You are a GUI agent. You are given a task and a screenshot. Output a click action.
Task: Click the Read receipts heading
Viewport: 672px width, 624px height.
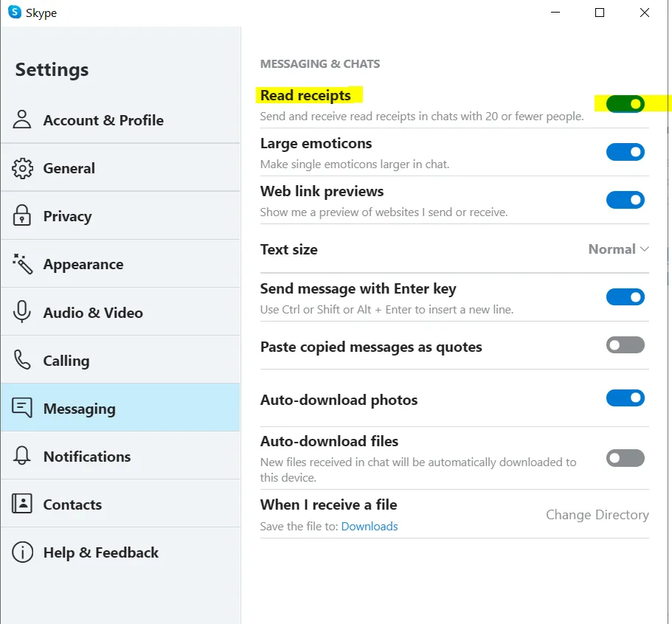pos(305,95)
